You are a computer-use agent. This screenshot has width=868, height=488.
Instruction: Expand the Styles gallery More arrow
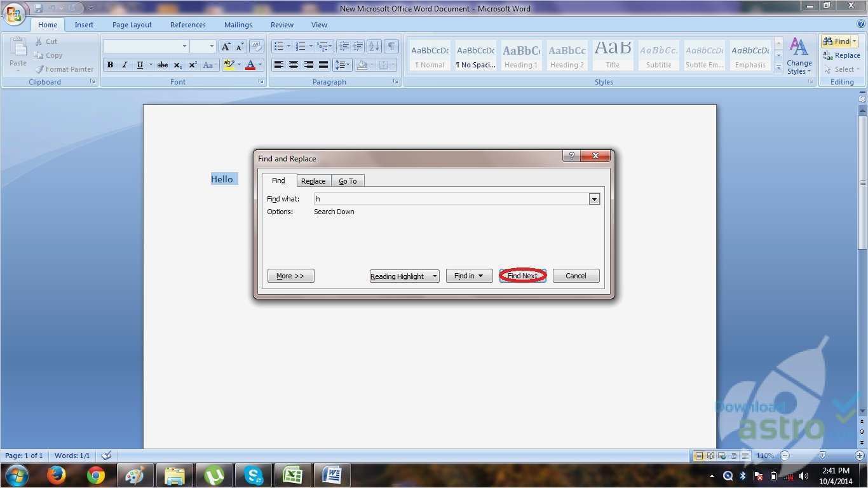point(778,68)
